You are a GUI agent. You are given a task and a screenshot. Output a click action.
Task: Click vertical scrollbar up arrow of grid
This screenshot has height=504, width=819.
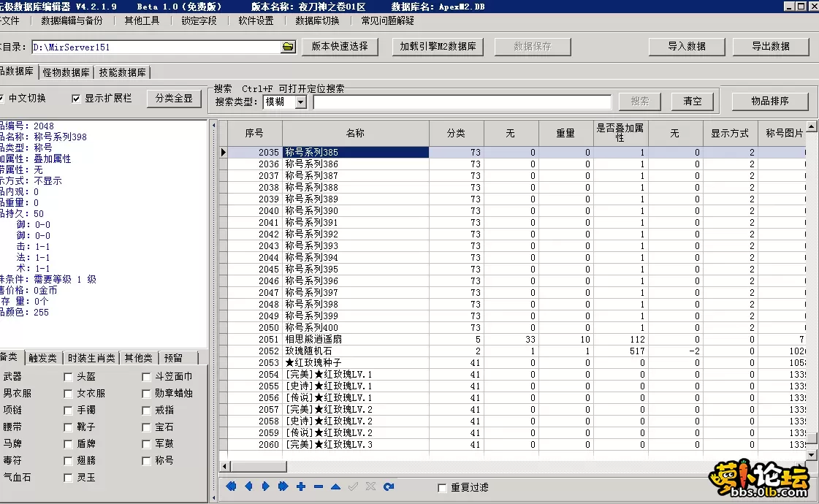(811, 126)
